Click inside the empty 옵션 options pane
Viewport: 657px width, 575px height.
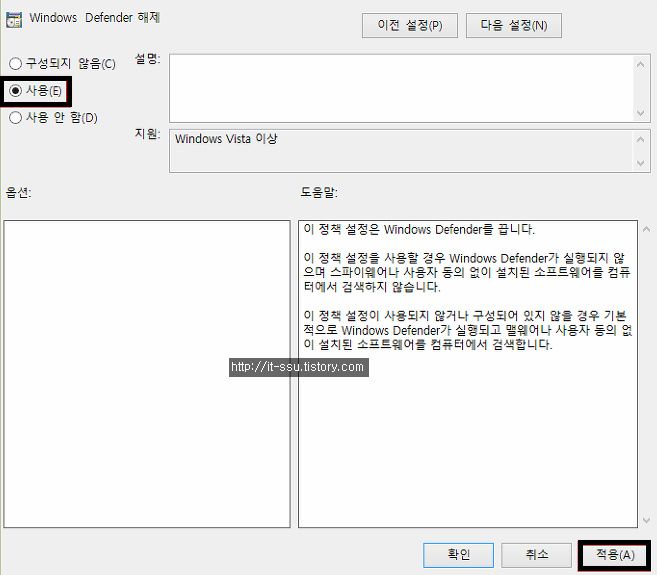point(147,374)
